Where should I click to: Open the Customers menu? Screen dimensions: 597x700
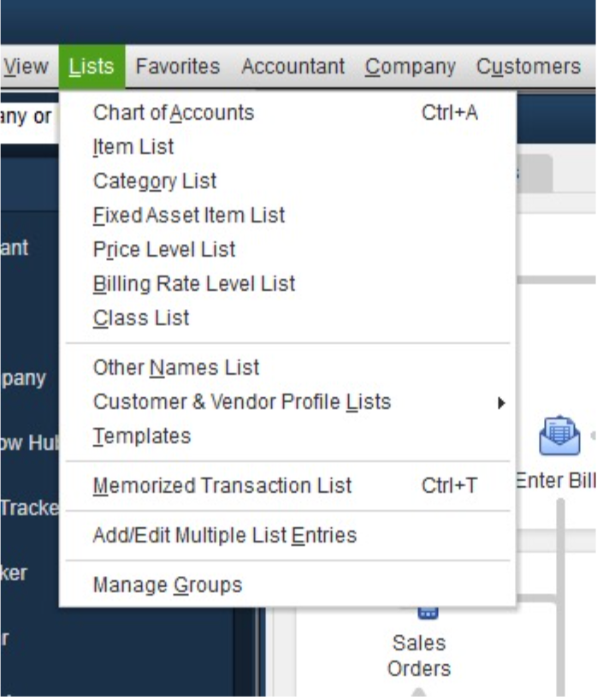[x=529, y=67]
